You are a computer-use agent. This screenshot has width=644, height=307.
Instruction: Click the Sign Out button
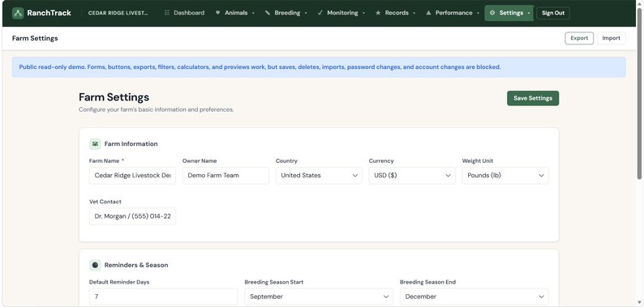553,13
